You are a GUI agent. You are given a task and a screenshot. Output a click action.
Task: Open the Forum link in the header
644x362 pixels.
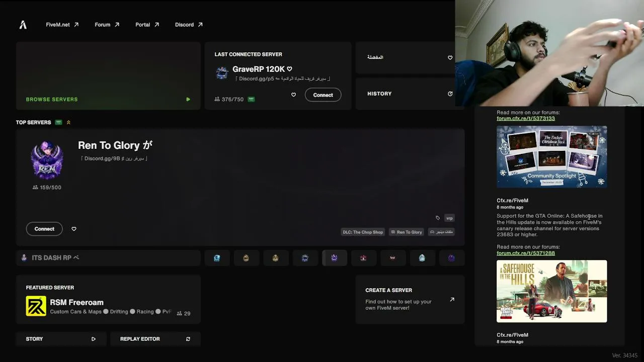click(x=107, y=25)
